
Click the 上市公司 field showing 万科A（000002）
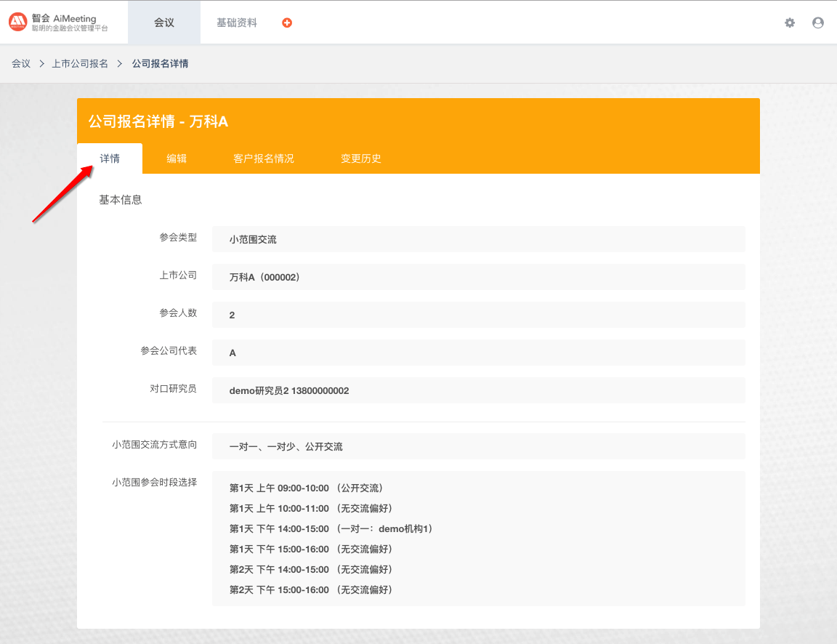(478, 277)
